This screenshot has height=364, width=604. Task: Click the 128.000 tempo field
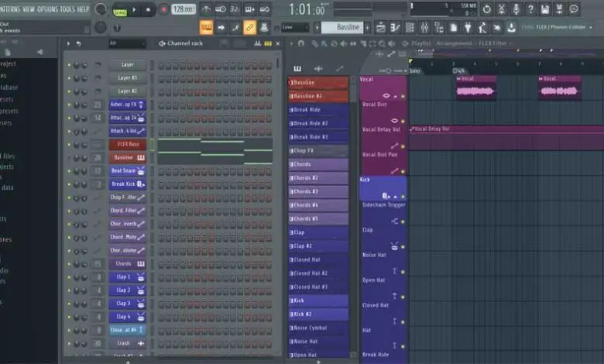[184, 9]
